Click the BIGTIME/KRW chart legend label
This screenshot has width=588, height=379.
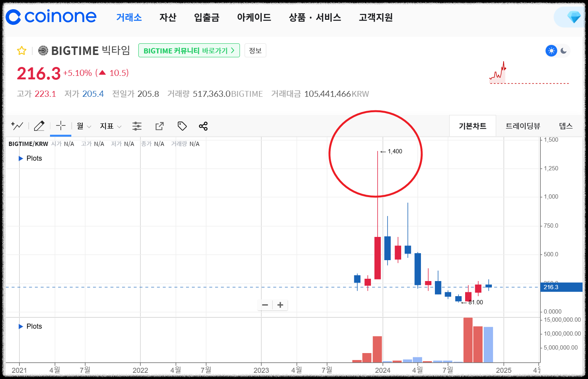[28, 144]
